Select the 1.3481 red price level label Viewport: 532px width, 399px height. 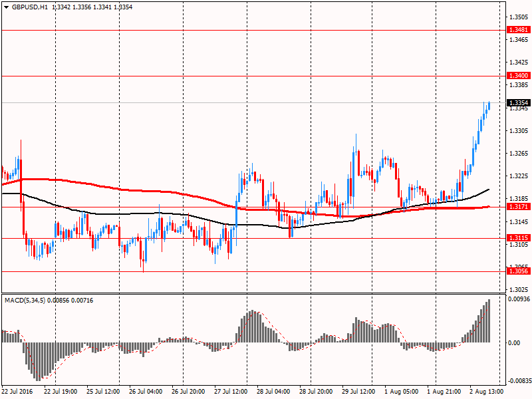point(517,30)
